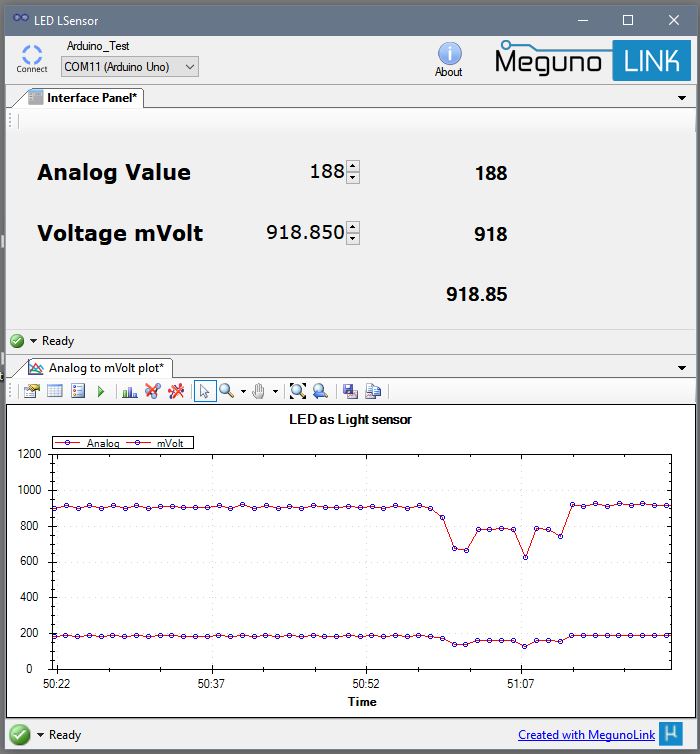Viewport: 700px width, 754px height.
Task: Copy the plot to clipboard icon
Action: [373, 391]
